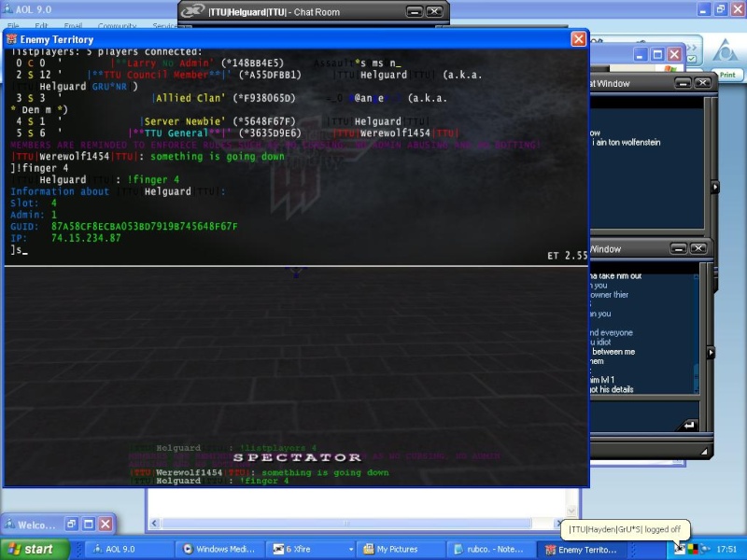
Task: Close the upper Xfire Chat Window
Action: tap(703, 83)
